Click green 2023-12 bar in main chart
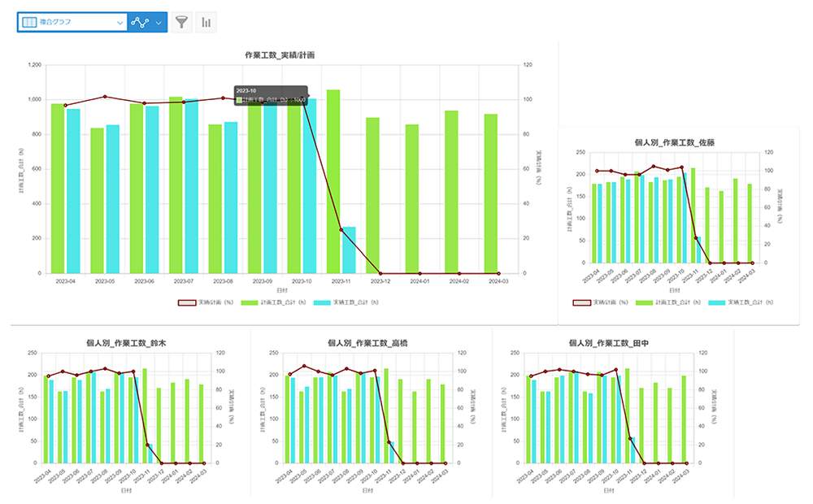813x504 pixels. click(x=372, y=195)
